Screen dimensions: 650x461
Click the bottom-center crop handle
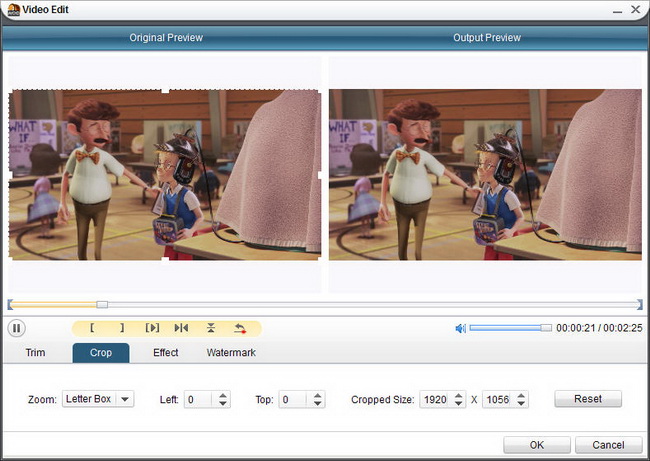(x=165, y=260)
